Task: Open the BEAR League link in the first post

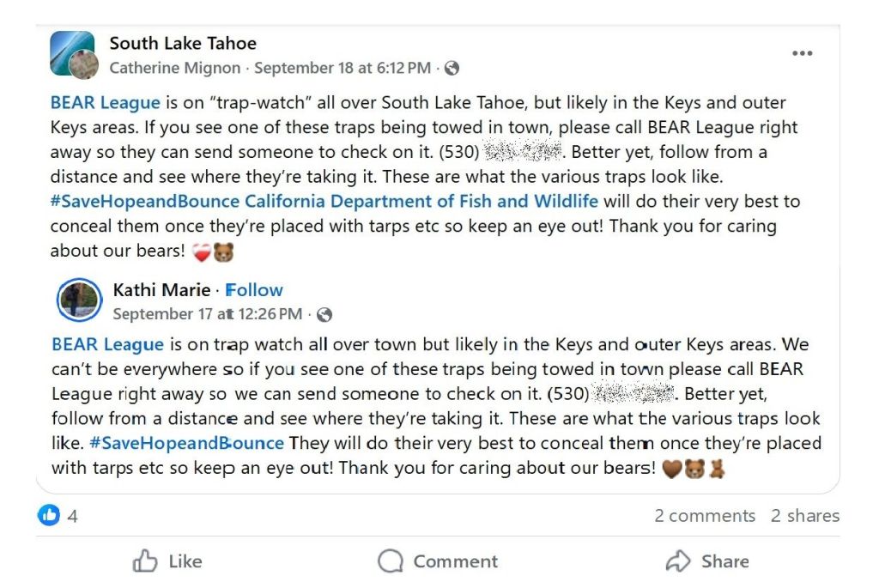Action: [x=105, y=103]
